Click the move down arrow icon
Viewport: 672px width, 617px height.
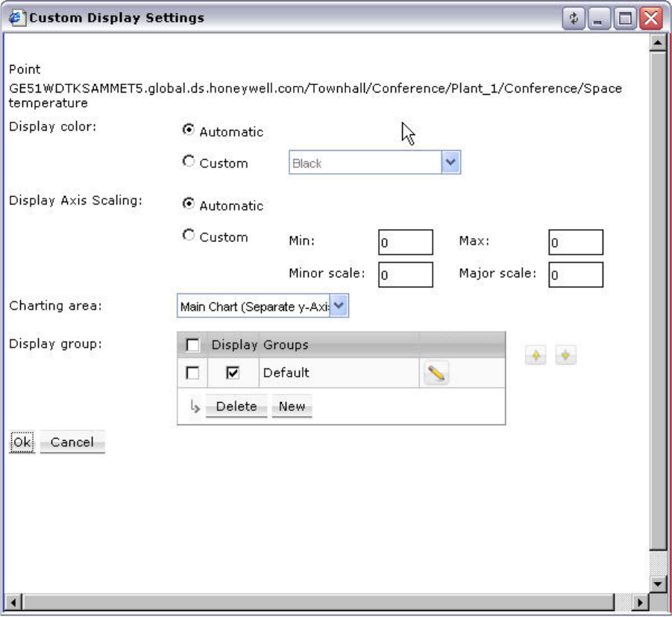click(x=565, y=356)
